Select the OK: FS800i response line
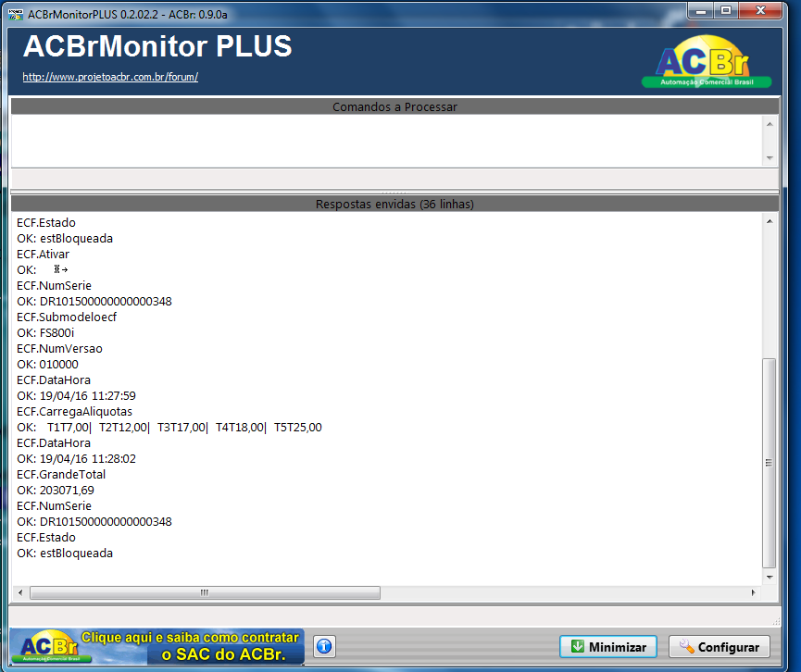The width and height of the screenshot is (801, 672). tap(45, 333)
